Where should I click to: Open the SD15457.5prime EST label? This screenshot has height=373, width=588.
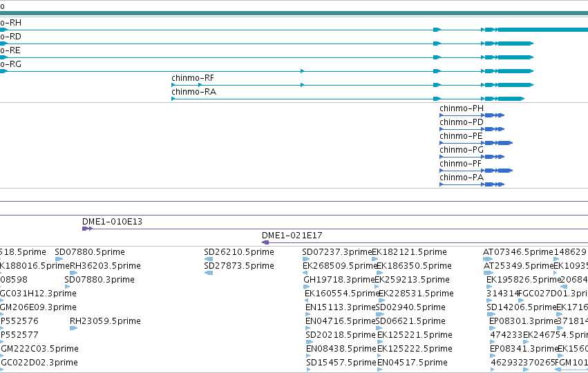pos(341,363)
